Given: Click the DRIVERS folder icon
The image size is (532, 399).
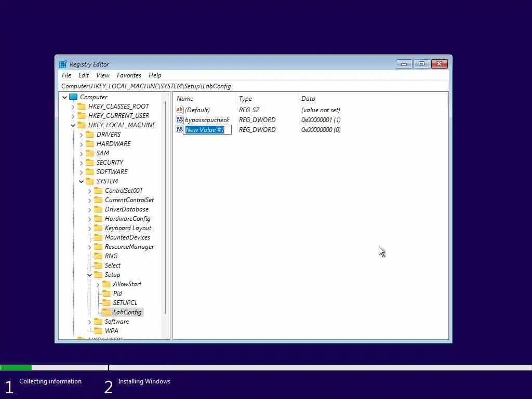Looking at the screenshot, I should 90,135.
